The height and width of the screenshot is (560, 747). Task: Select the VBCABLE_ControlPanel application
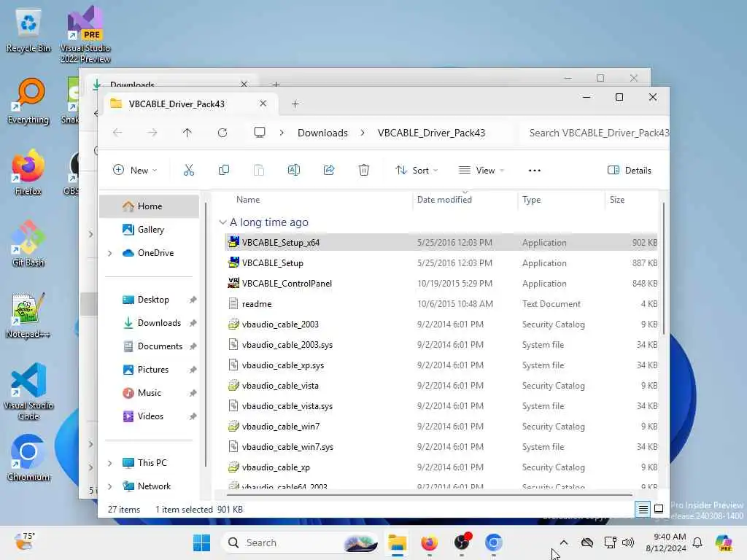pyautogui.click(x=441, y=284)
